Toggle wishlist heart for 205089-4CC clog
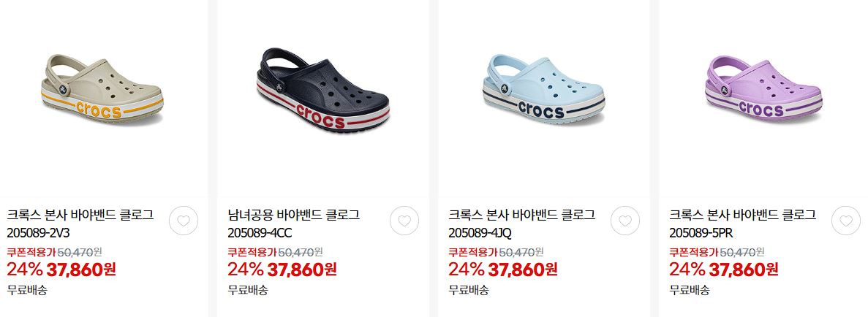The width and height of the screenshot is (868, 317). click(x=404, y=221)
